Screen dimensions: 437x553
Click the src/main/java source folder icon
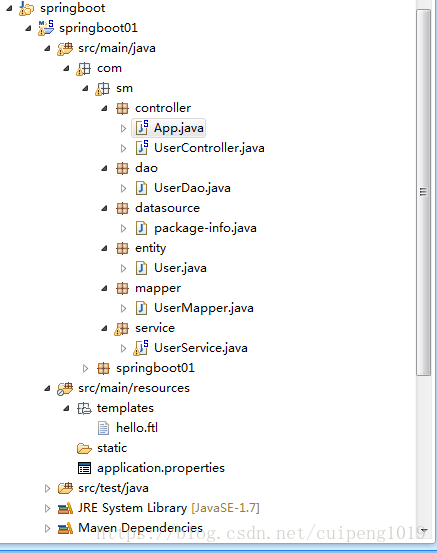click(x=65, y=48)
